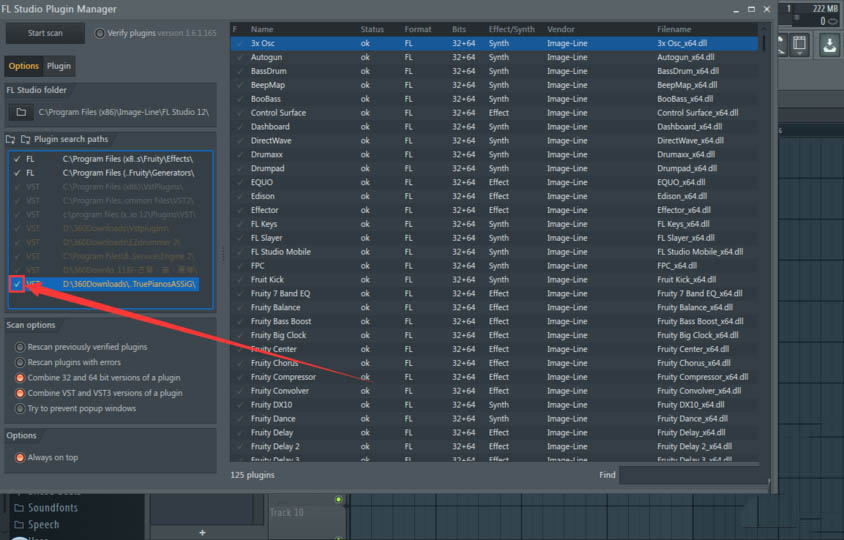Sort the list by Filename column
Screen dimensions: 844x540
(x=674, y=30)
